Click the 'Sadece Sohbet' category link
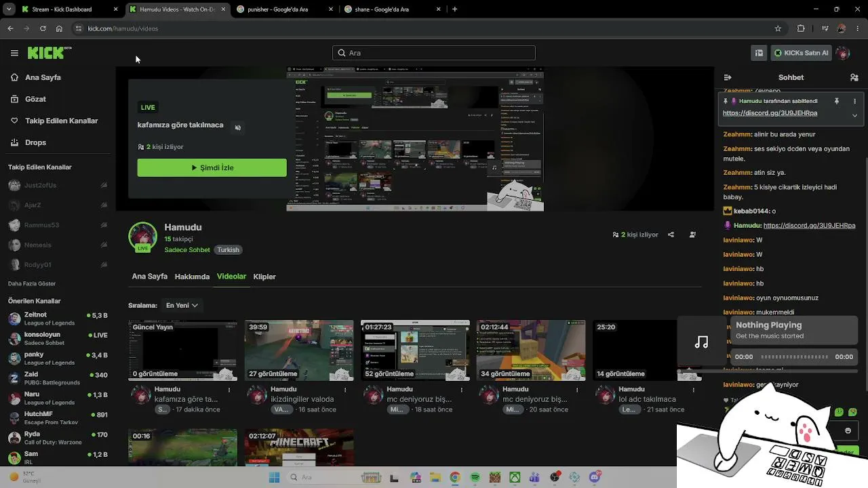Screen dimensions: 868x488 point(187,250)
